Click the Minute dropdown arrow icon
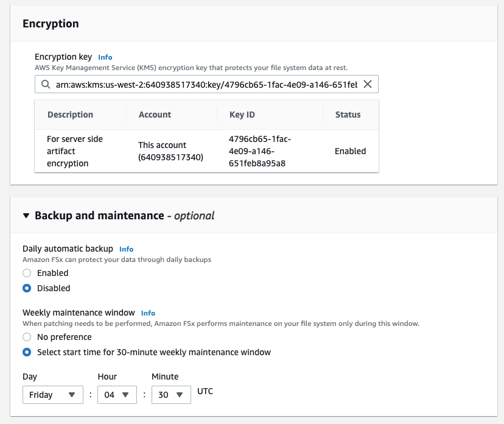The height and width of the screenshot is (424, 504). tap(178, 395)
